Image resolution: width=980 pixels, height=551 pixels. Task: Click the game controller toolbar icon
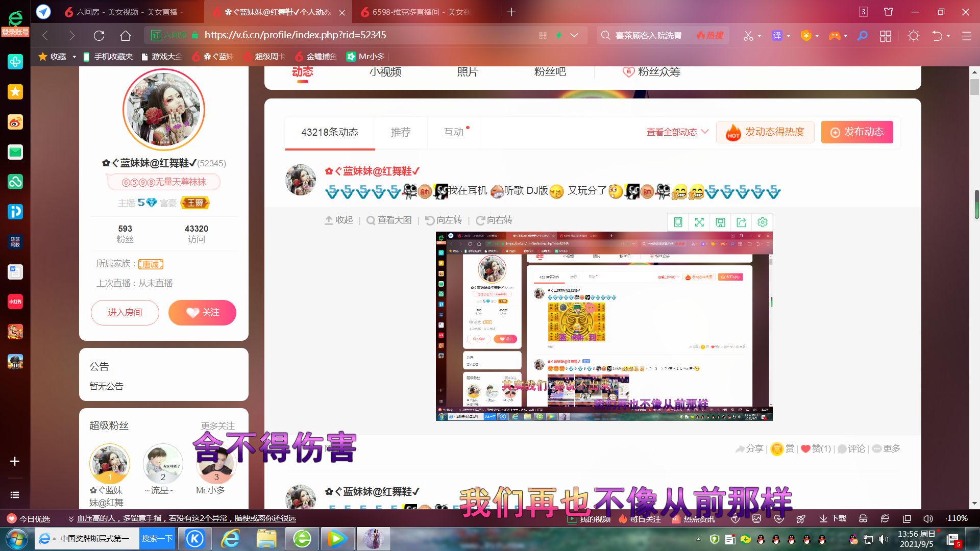coord(835,36)
